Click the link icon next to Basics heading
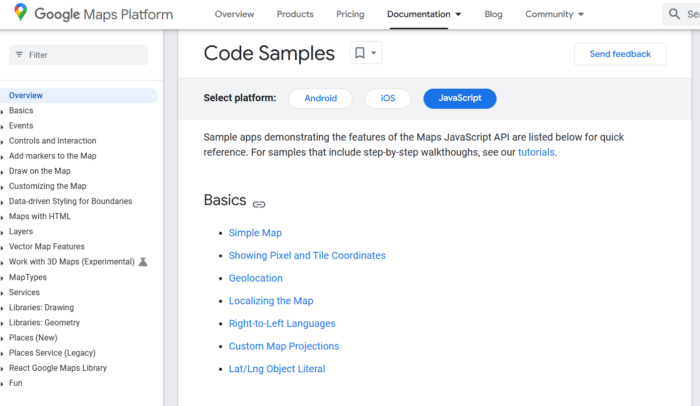This screenshot has height=406, width=700. 259,204
